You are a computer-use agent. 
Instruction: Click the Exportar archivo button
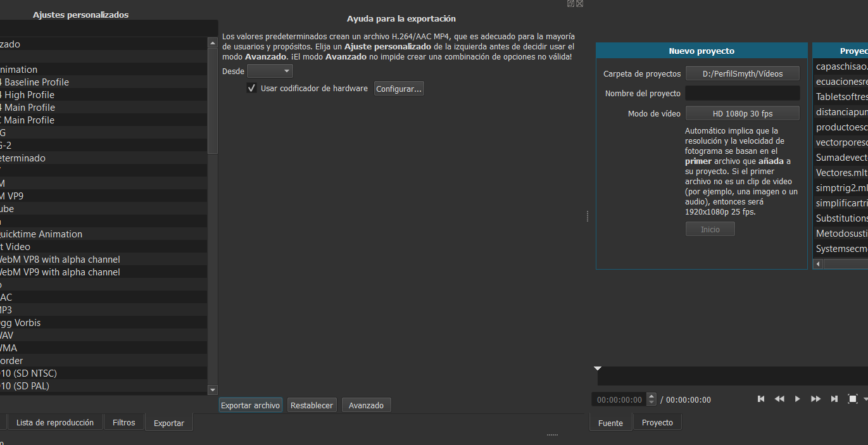250,405
